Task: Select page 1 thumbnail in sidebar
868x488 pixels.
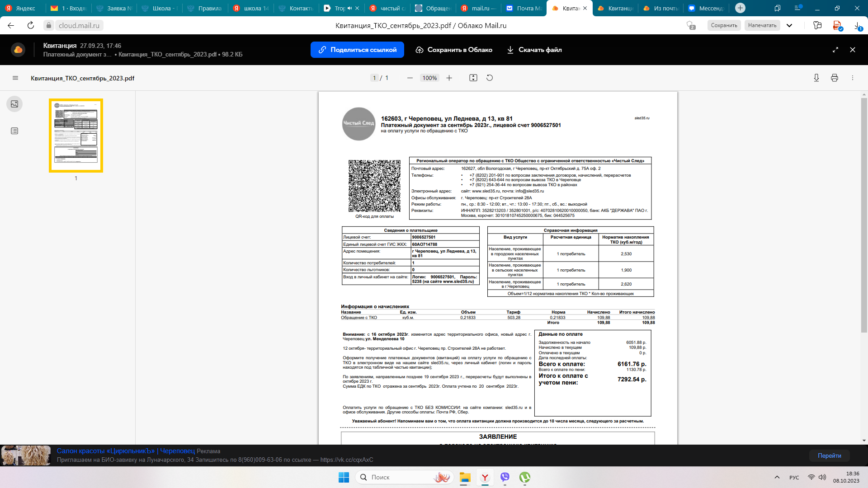Action: click(76, 136)
